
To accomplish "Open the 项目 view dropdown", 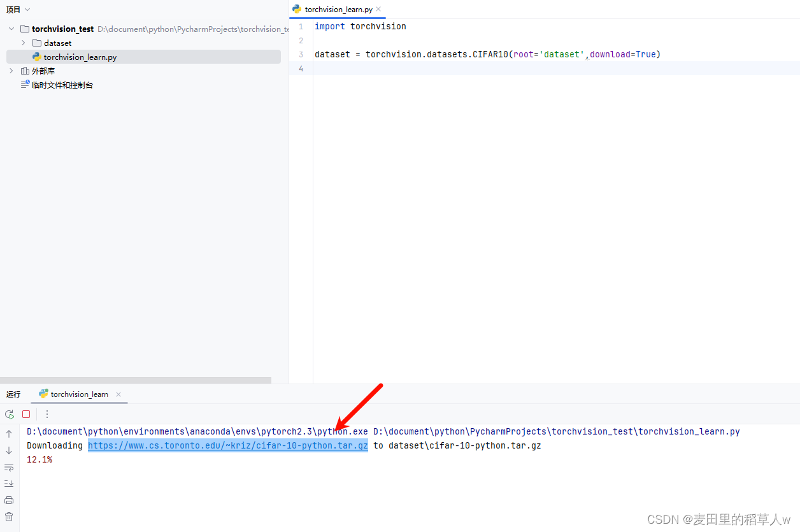I will coord(18,10).
